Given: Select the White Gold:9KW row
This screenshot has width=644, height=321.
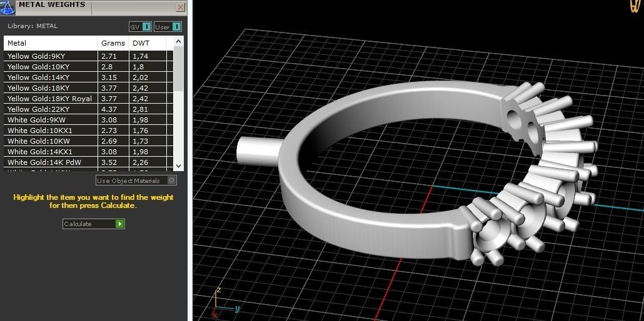Looking at the screenshot, I should (x=88, y=120).
